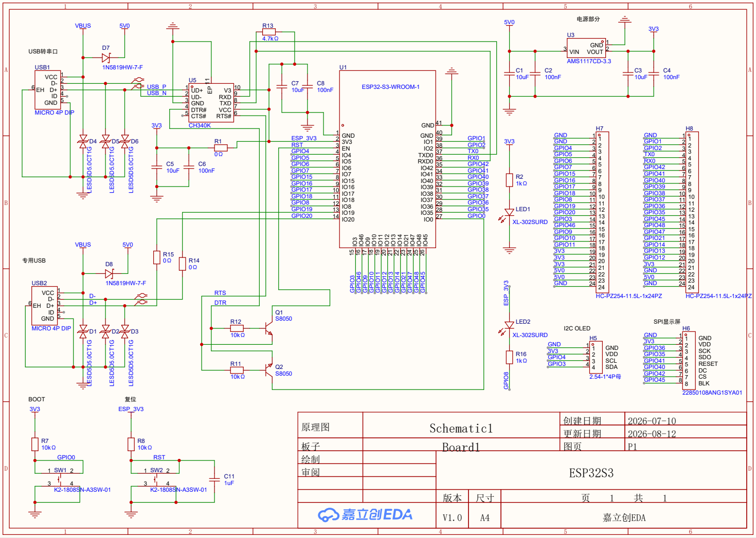This screenshot has width=756, height=538.
Task: Click the "审阅" title block label
Action: [311, 472]
